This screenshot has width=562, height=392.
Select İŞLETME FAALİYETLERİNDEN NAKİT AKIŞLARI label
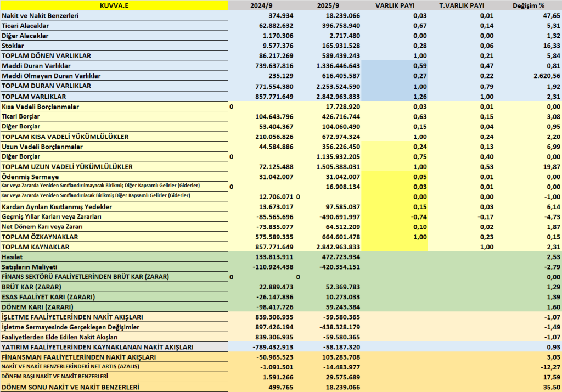(72, 317)
